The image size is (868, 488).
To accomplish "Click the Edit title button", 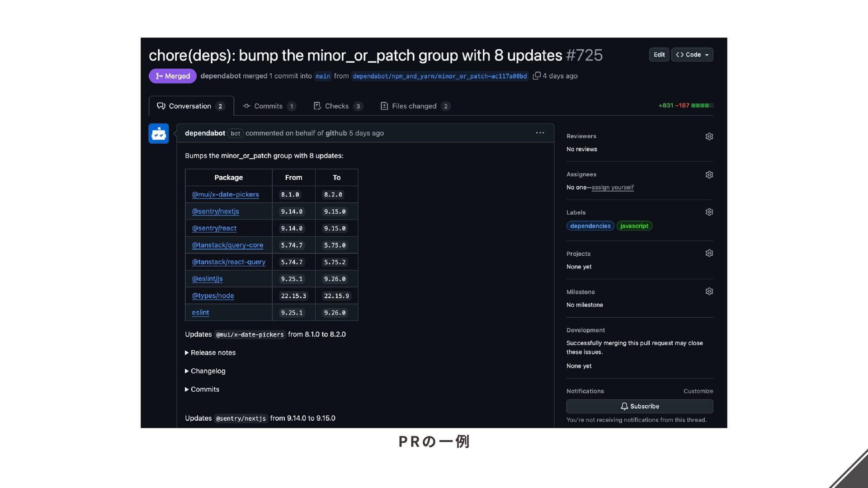I will (x=659, y=55).
